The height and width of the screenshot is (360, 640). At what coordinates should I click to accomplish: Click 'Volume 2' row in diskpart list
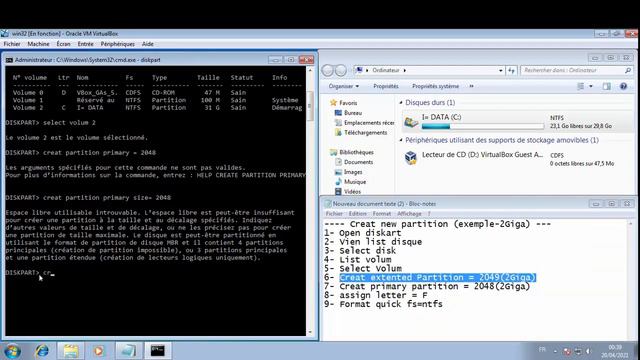(x=157, y=108)
